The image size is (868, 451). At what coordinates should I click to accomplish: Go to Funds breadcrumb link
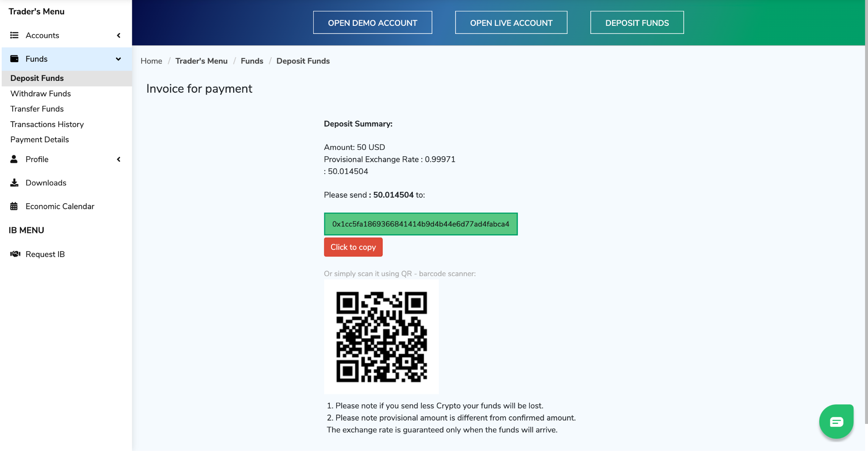pyautogui.click(x=252, y=61)
